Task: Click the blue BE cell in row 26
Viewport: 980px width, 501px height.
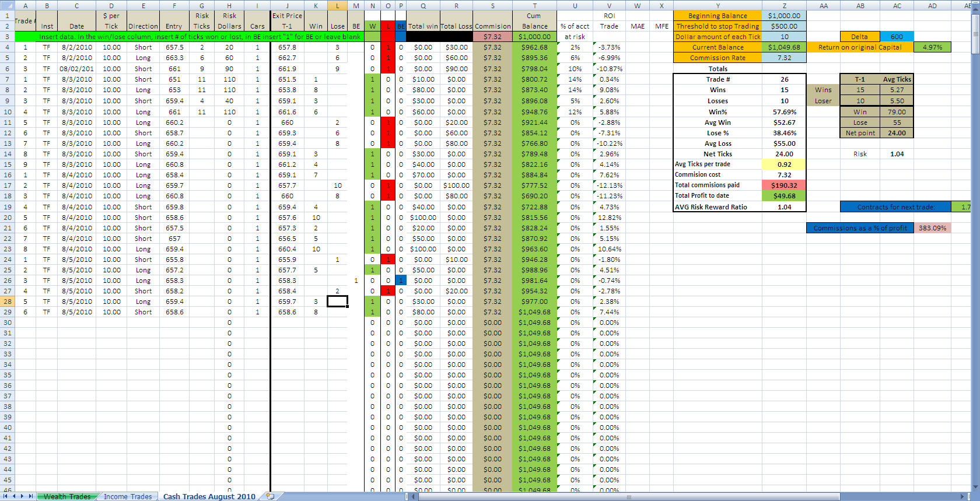Action: coord(401,281)
